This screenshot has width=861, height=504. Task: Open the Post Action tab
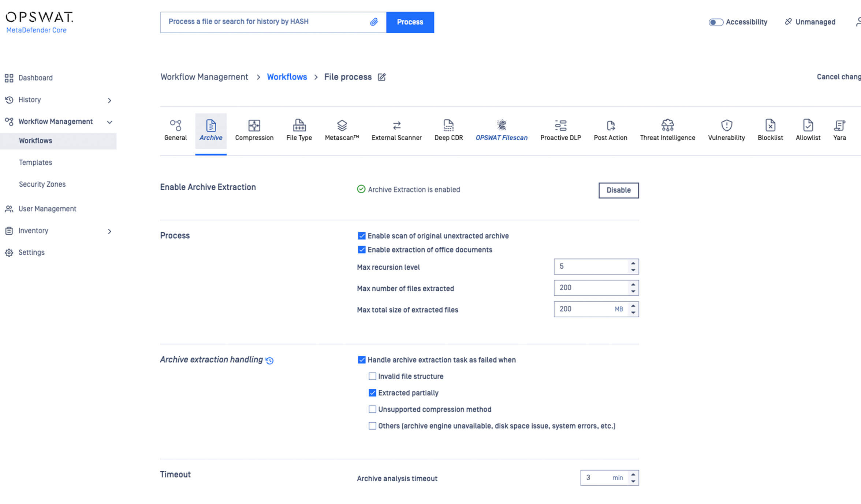click(610, 125)
